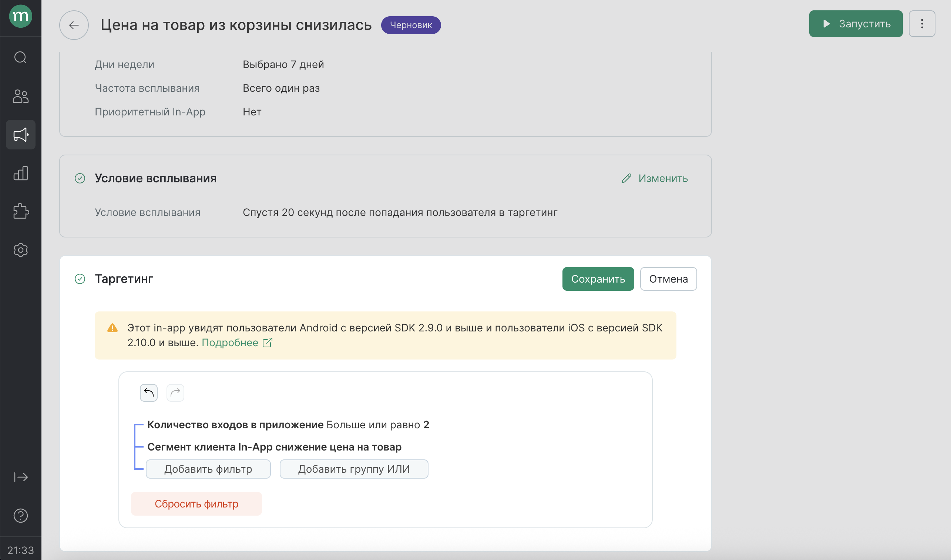Image resolution: width=951 pixels, height=560 pixels.
Task: Click the check icon beside Условие всплывания heading
Action: coord(80,178)
